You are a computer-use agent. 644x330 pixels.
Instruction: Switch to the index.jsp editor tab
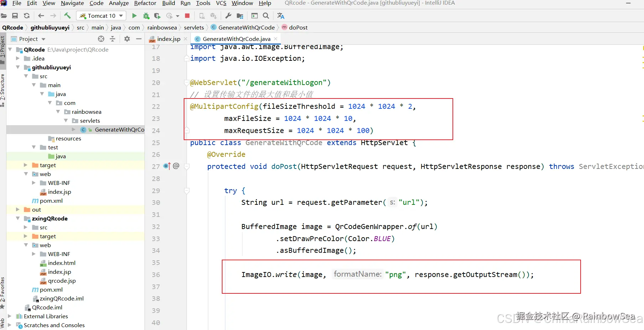coord(169,39)
